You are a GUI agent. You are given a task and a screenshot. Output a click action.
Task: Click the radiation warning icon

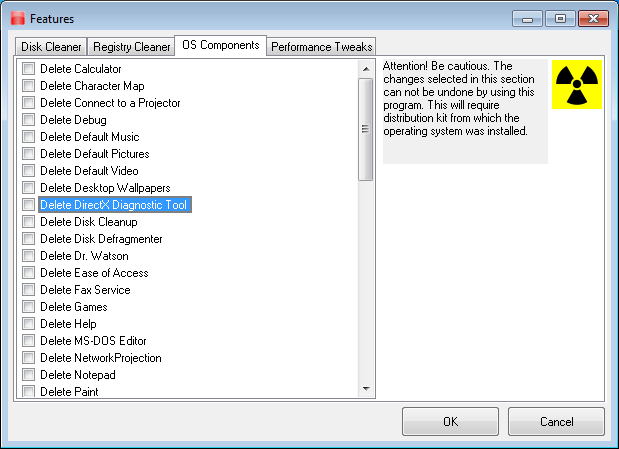[577, 84]
